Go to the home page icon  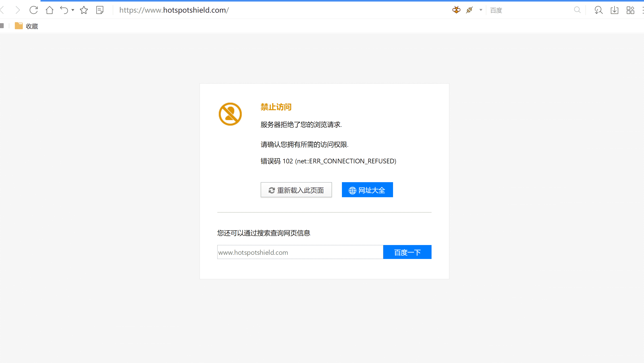[50, 10]
